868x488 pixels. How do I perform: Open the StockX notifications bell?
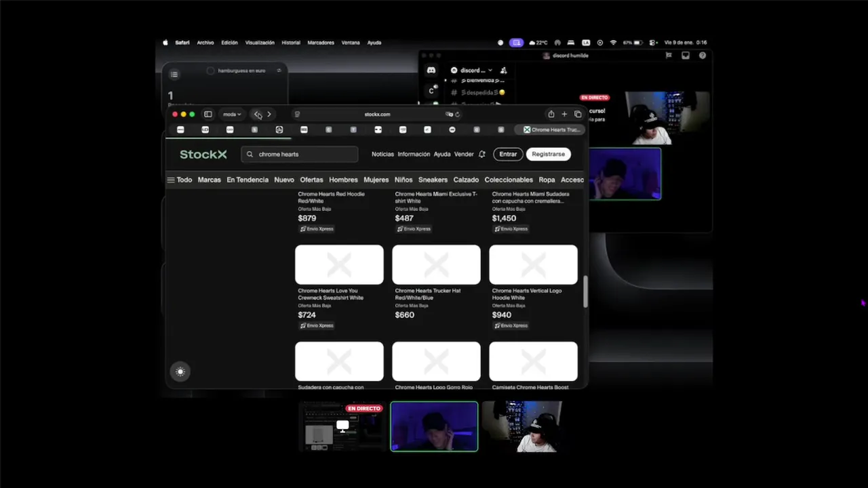pyautogui.click(x=481, y=155)
